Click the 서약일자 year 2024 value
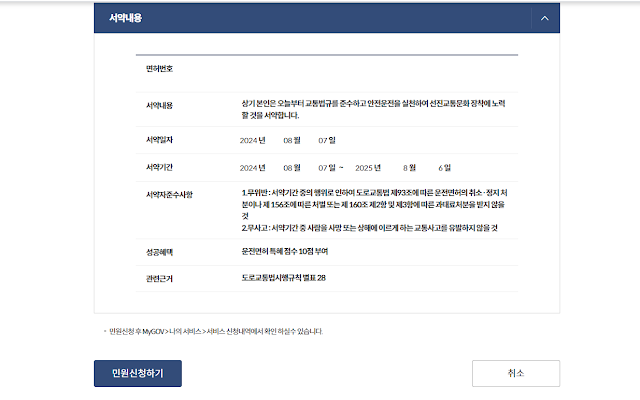Image resolution: width=640 pixels, height=400 pixels. pyautogui.click(x=248, y=141)
